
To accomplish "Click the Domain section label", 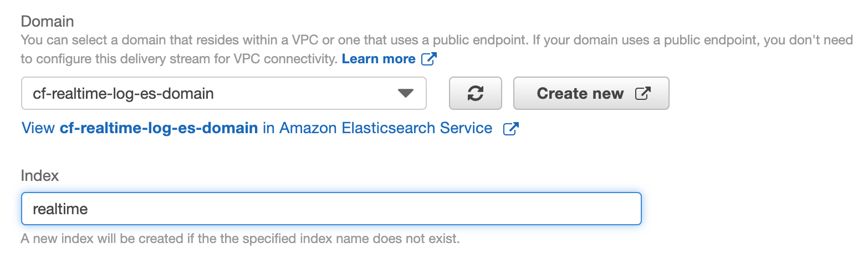I will [x=48, y=22].
